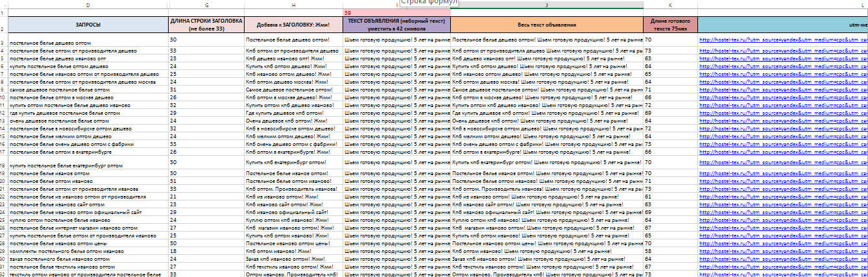This screenshot has width=868, height=277.
Task: Select column H cell 'Самое дешевое постельное оптом!'
Action: coord(293,89)
